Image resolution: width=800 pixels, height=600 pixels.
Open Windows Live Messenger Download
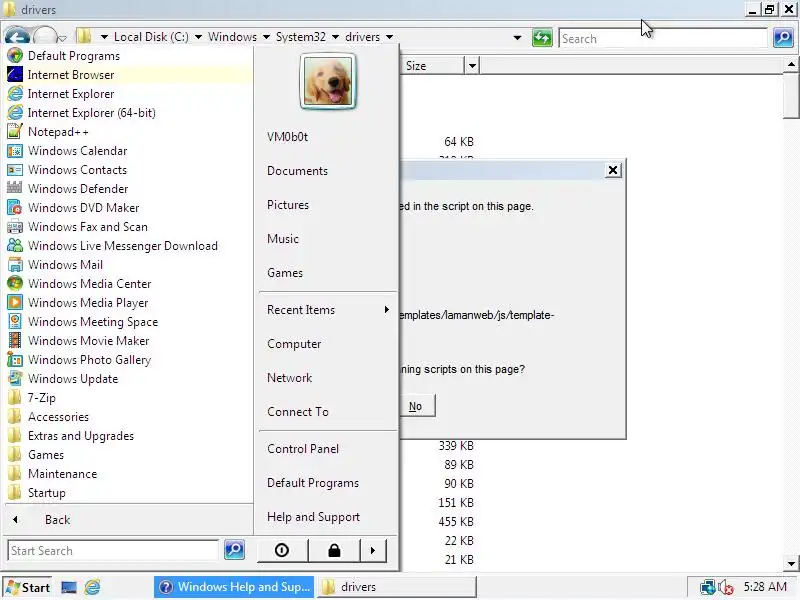click(x=122, y=246)
